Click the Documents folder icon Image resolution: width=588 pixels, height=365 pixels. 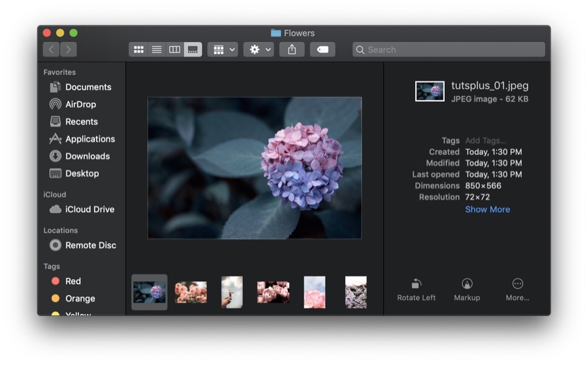55,87
